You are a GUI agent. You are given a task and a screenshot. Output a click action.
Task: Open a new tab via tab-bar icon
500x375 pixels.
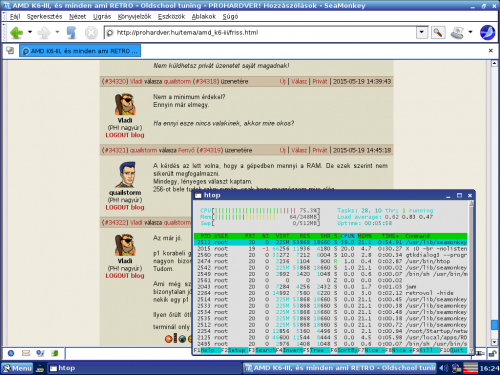click(10, 51)
